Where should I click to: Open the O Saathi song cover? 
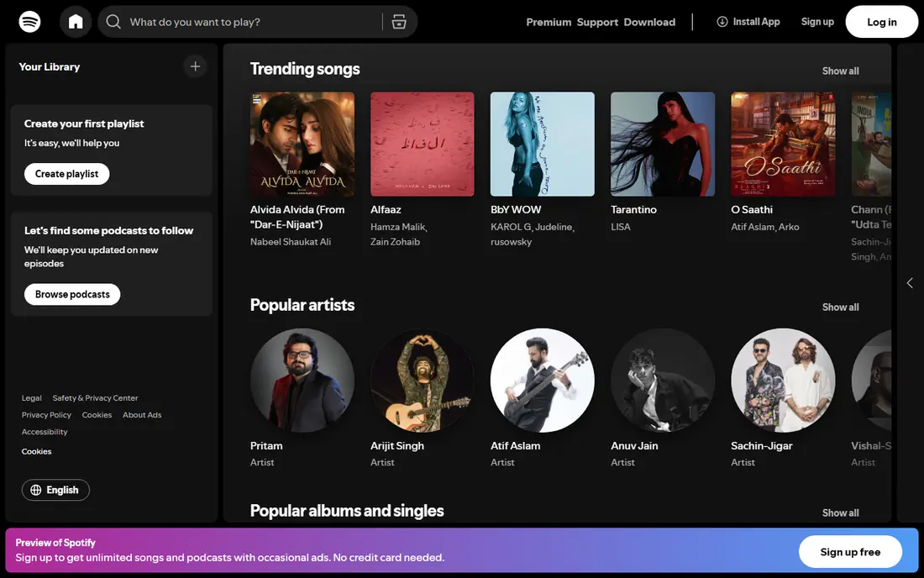783,144
